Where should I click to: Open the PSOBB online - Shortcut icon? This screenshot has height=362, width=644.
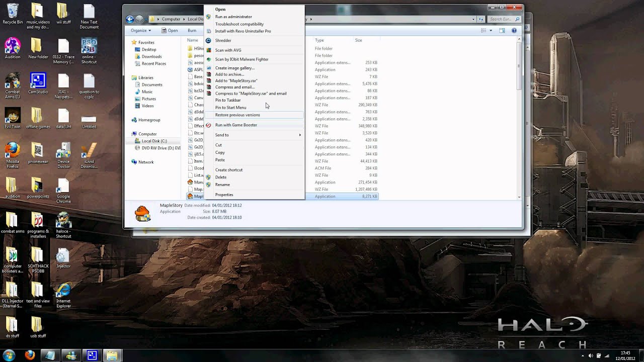coord(89,52)
